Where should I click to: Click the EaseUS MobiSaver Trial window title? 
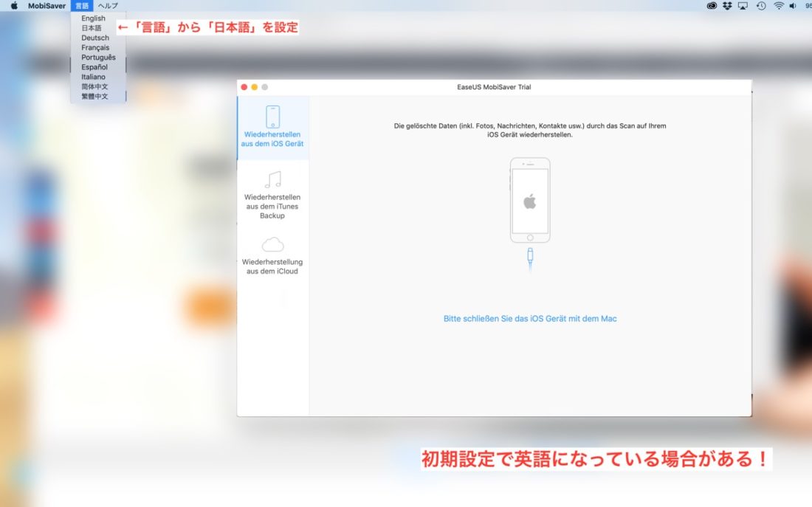coord(494,87)
